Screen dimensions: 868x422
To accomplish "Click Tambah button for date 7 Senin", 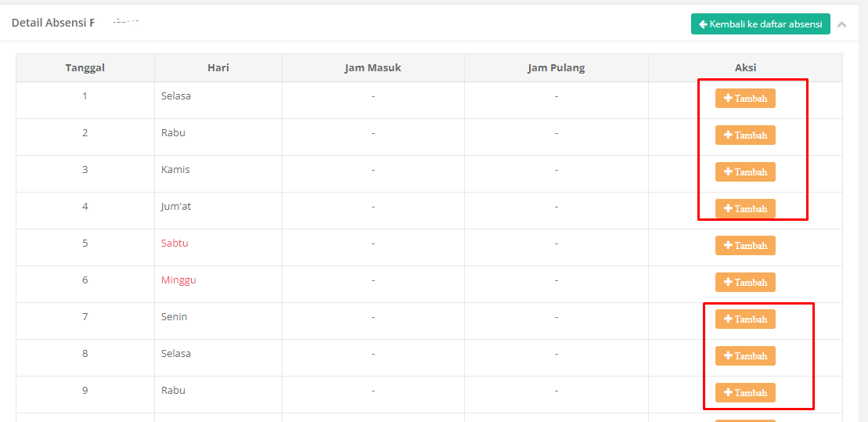I will pyautogui.click(x=745, y=319).
